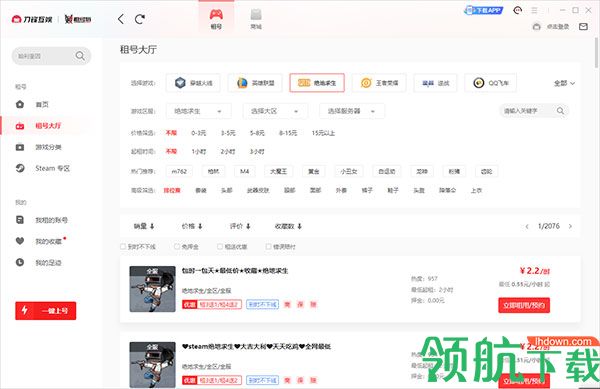Screen dimensions: 600x389
Task: Focus the sidebar search box
Action: (x=51, y=56)
